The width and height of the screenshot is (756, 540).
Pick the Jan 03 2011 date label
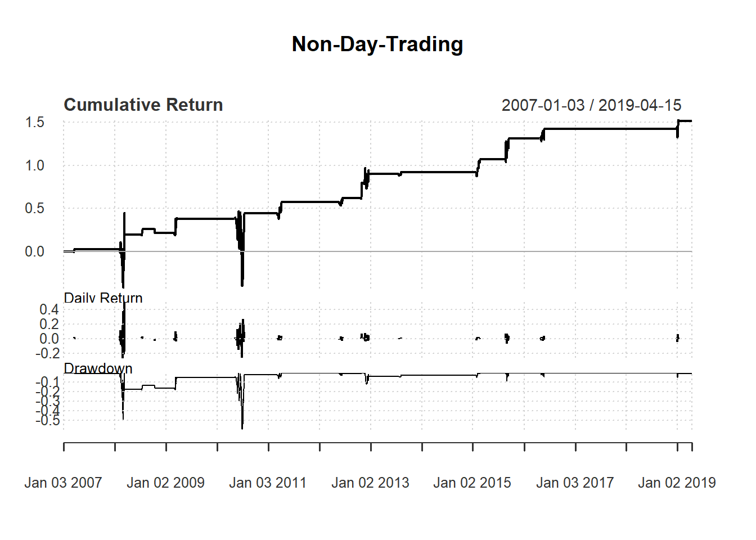click(268, 483)
